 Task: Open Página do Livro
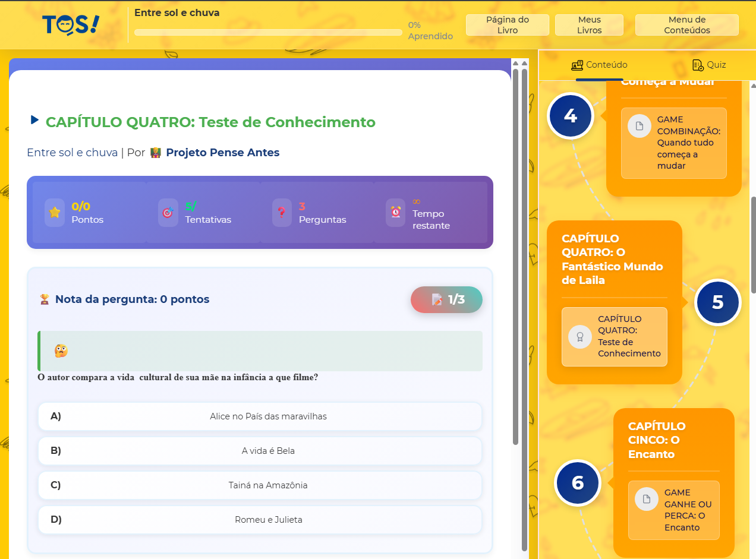[508, 25]
